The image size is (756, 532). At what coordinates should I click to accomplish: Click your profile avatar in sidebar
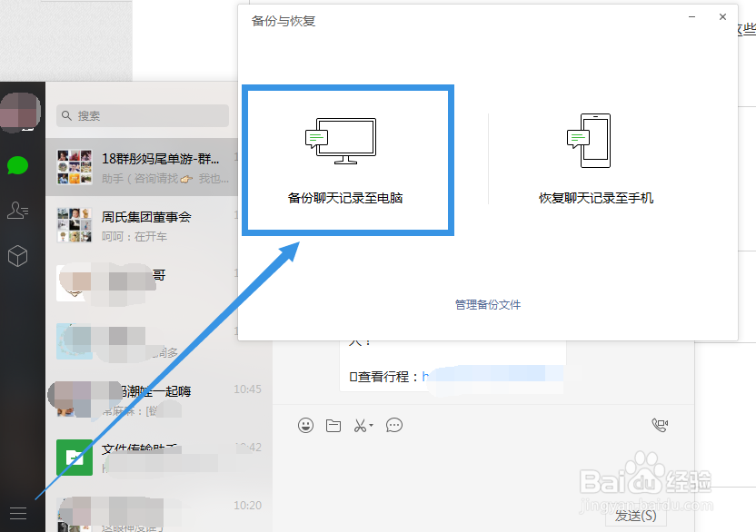click(18, 111)
